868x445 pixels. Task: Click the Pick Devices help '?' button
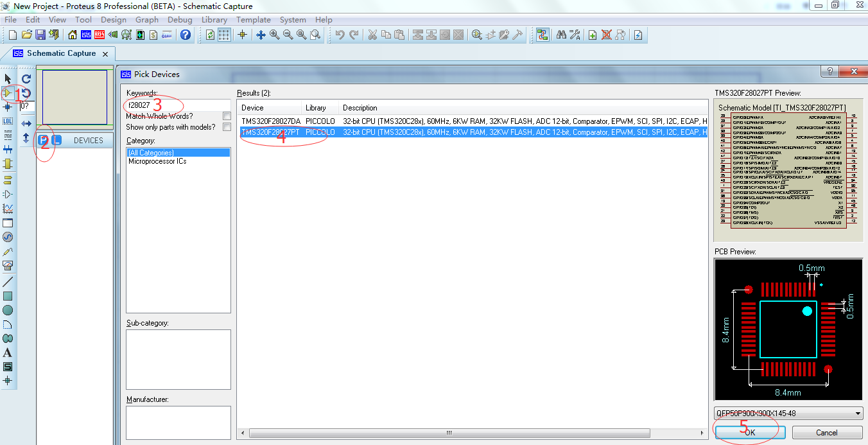click(829, 71)
